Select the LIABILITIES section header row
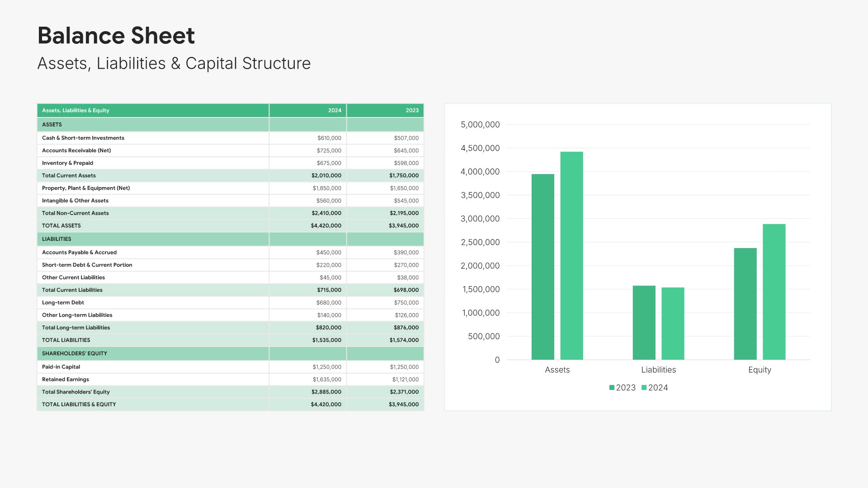Image resolution: width=868 pixels, height=488 pixels. pyautogui.click(x=57, y=239)
